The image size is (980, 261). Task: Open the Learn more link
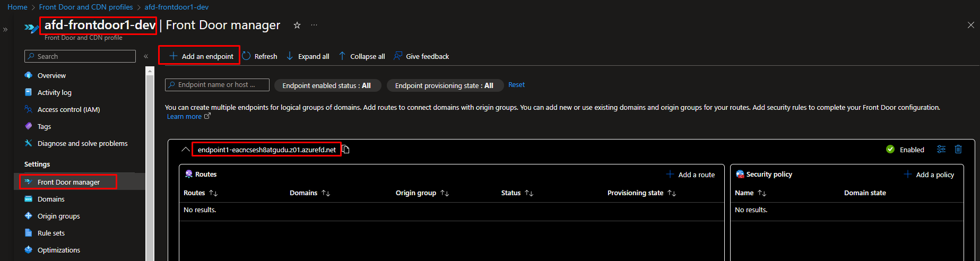(188, 117)
